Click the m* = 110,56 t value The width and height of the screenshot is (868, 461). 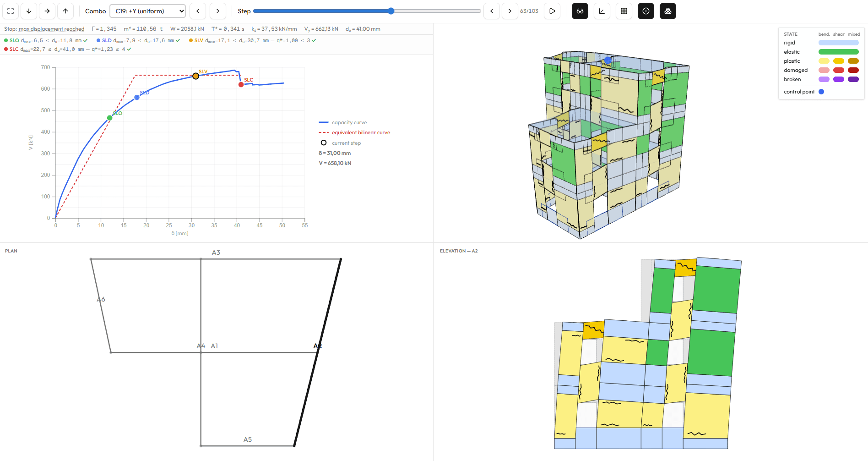point(143,29)
